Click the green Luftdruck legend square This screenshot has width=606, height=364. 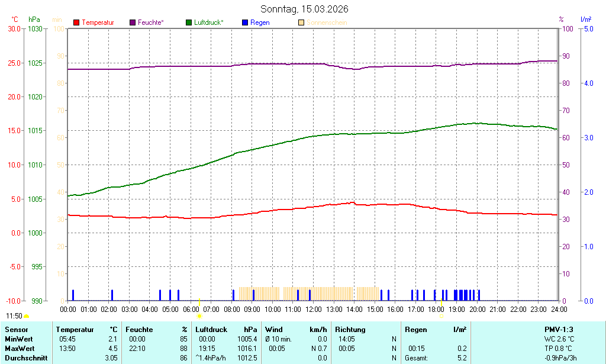pos(189,22)
